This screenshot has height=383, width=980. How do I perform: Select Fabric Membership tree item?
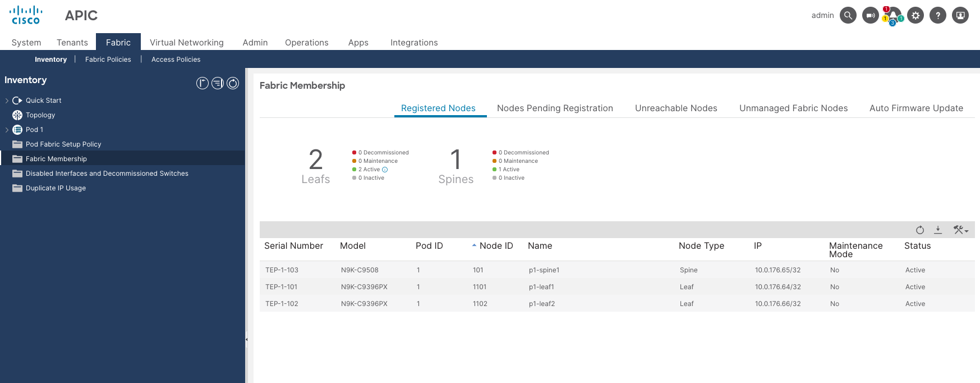[56, 159]
